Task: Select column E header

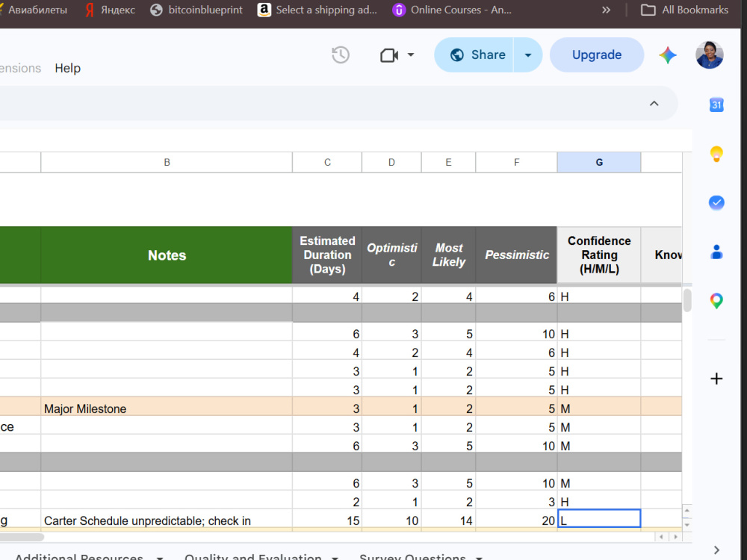Action: [448, 162]
